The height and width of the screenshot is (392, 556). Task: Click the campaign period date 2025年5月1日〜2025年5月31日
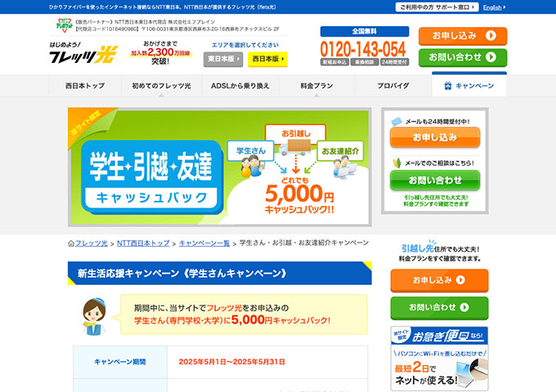(232, 362)
